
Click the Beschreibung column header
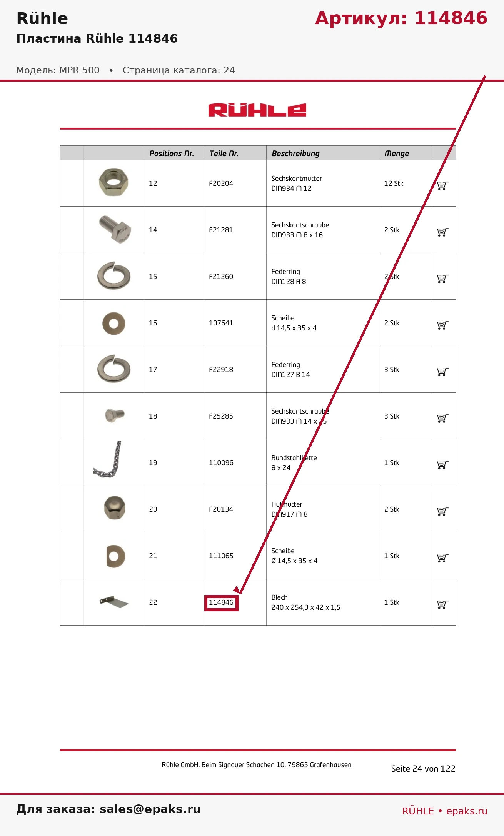(295, 154)
